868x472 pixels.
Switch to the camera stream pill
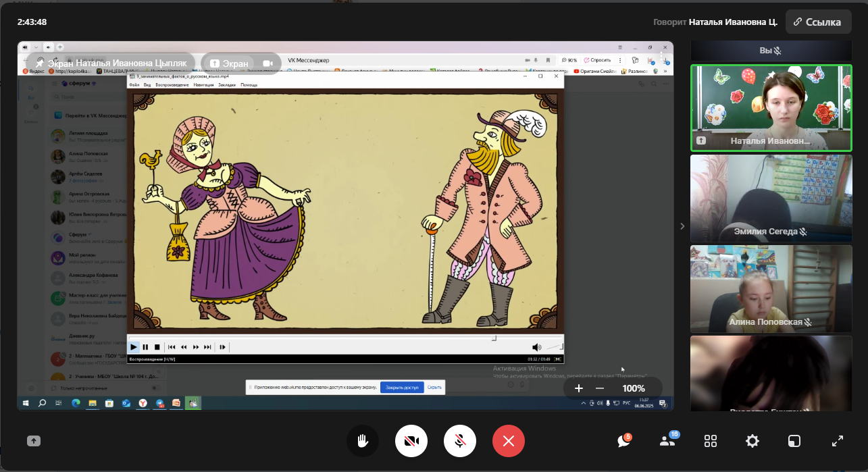[x=267, y=63]
